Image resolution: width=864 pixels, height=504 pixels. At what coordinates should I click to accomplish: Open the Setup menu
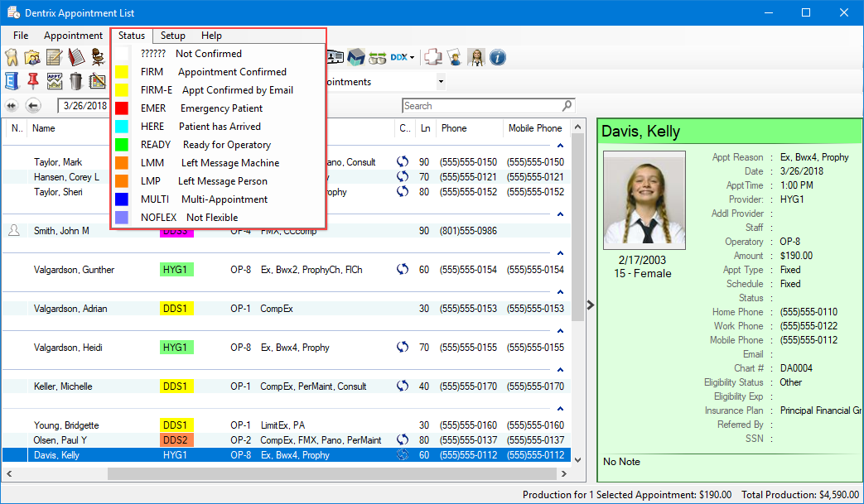point(172,36)
